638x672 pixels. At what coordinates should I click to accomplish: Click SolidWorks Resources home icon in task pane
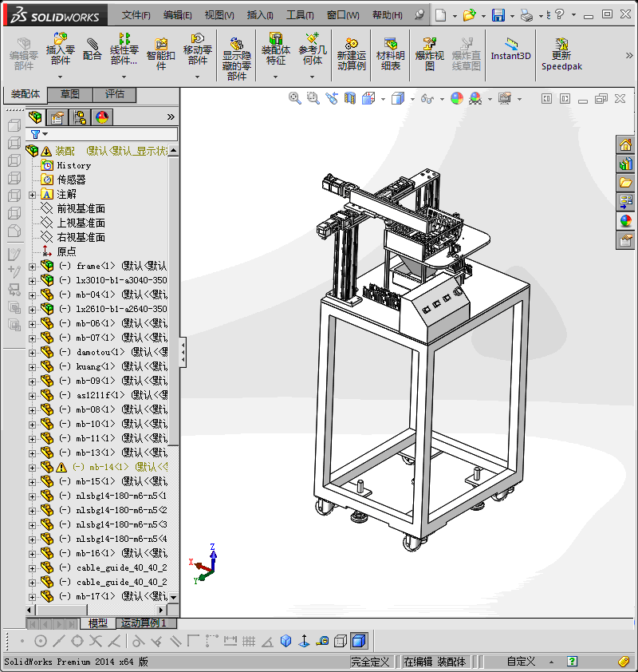pos(625,145)
